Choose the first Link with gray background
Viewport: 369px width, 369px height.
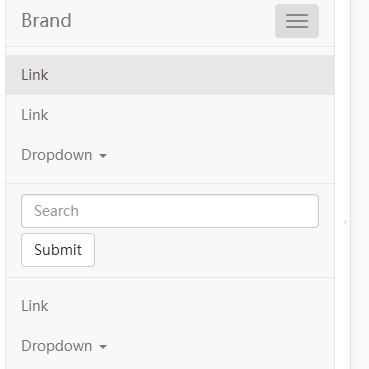pyautogui.click(x=170, y=75)
